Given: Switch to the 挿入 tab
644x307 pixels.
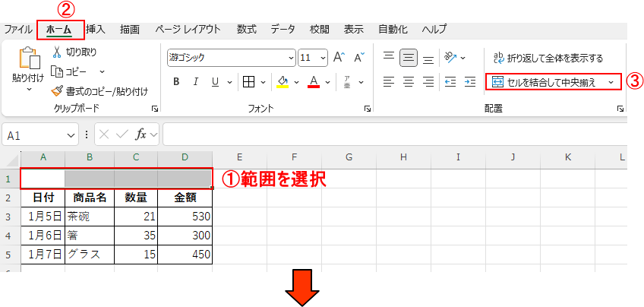Looking at the screenshot, I should point(96,29).
